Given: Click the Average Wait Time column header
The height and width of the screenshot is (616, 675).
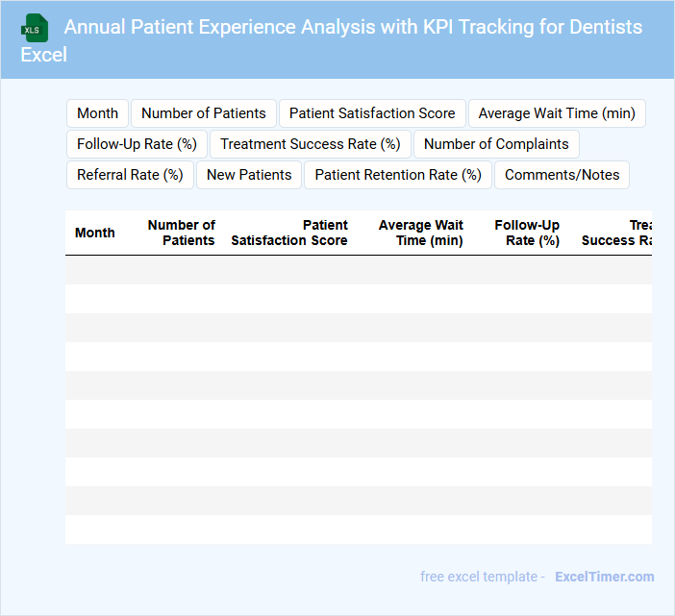Looking at the screenshot, I should [x=420, y=233].
